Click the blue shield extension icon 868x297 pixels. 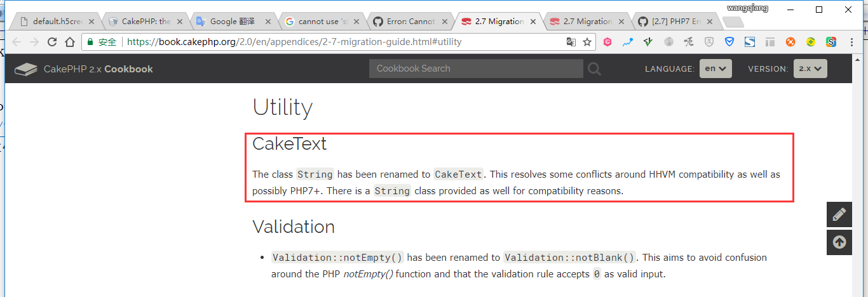pyautogui.click(x=729, y=42)
